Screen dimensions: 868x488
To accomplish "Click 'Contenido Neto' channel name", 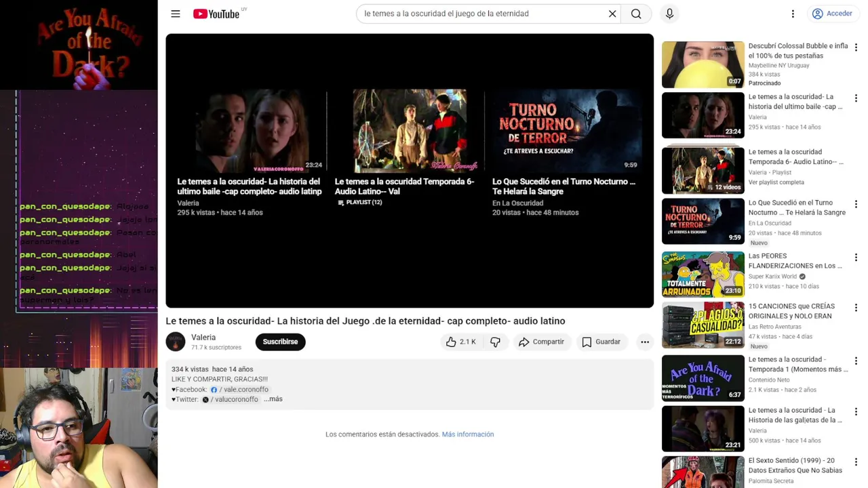I will tap(769, 380).
